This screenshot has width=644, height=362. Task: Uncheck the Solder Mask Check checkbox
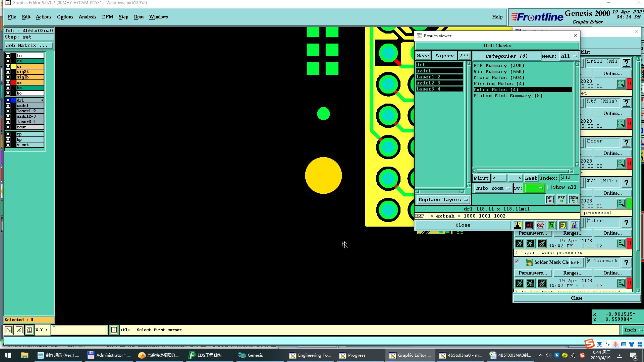click(x=517, y=261)
